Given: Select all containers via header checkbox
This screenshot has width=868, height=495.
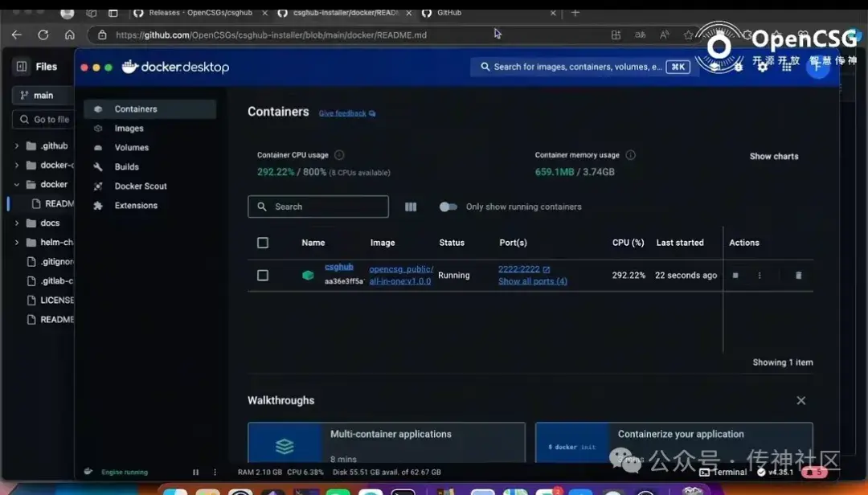Looking at the screenshot, I should click(263, 242).
